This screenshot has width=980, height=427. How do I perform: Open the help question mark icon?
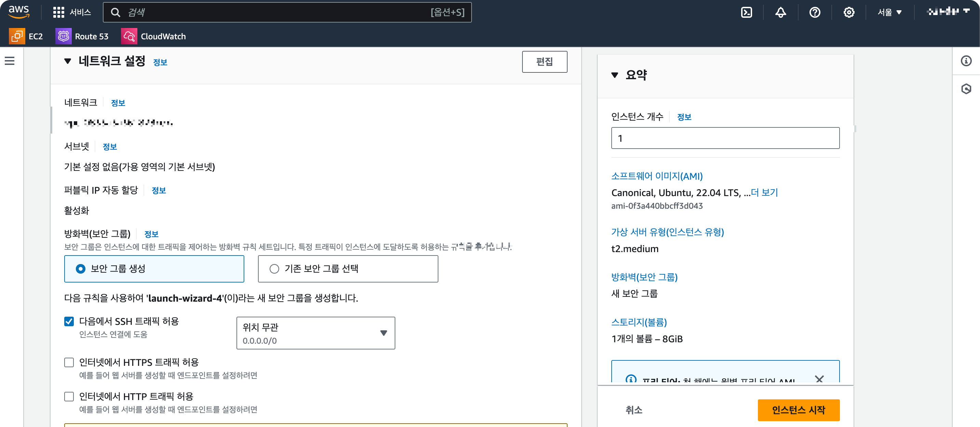click(x=815, y=13)
